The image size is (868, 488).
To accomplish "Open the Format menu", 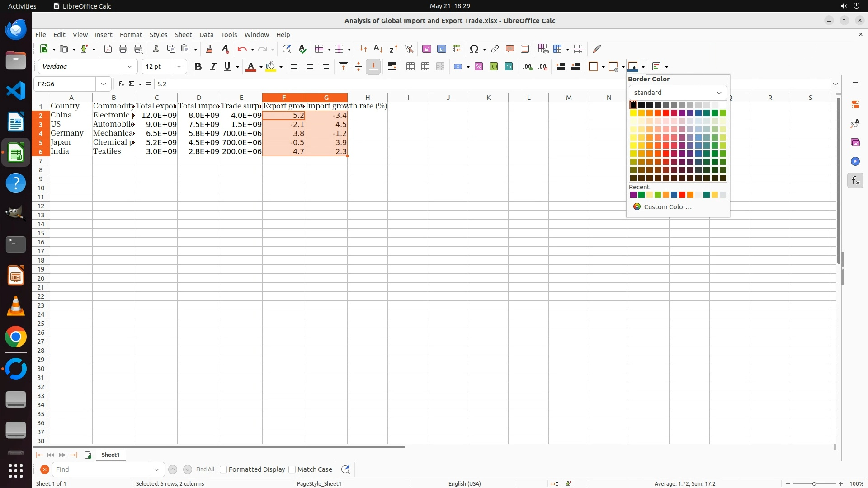I will point(131,35).
